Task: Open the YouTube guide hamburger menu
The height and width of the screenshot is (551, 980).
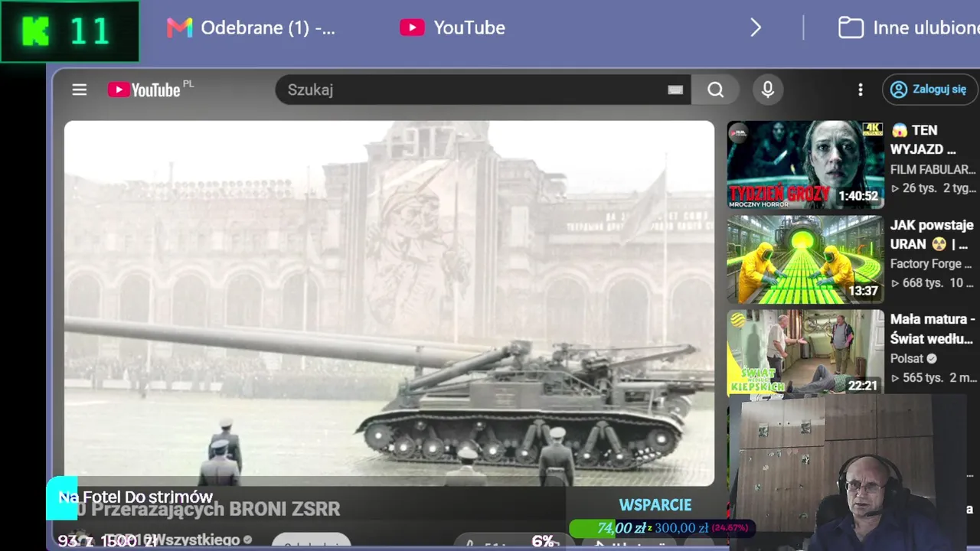Action: click(80, 90)
